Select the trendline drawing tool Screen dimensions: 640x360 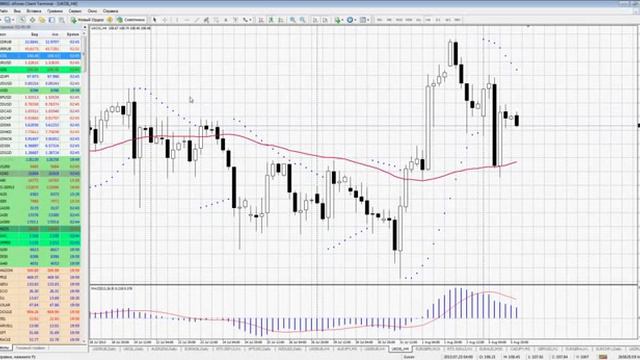(197, 20)
